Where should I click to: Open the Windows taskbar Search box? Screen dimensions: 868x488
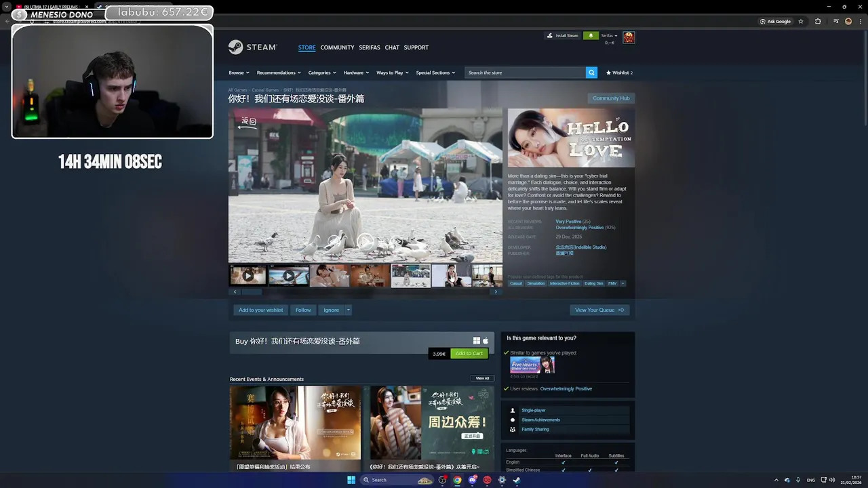click(x=397, y=480)
